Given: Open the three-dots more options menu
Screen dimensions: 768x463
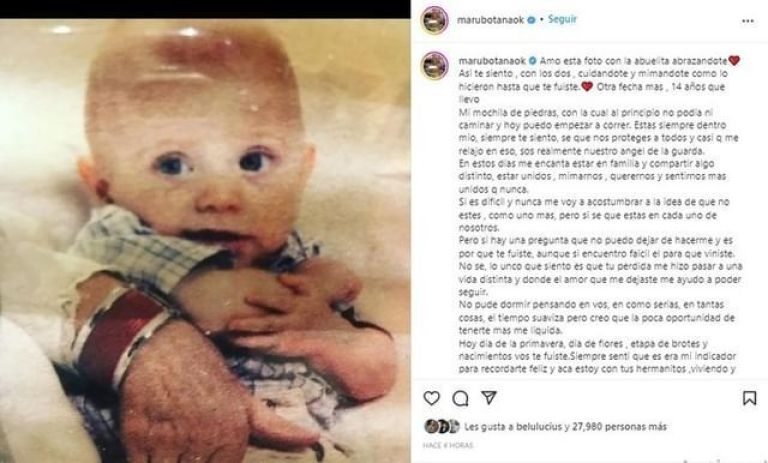Looking at the screenshot, I should [747, 21].
